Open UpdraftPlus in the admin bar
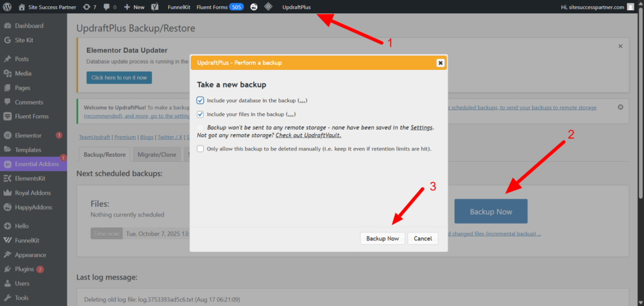 click(296, 7)
